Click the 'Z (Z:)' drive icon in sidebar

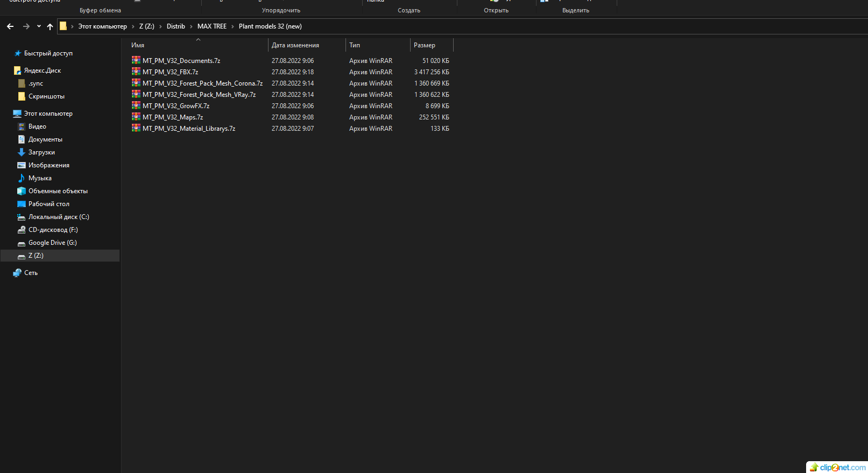coord(22,256)
